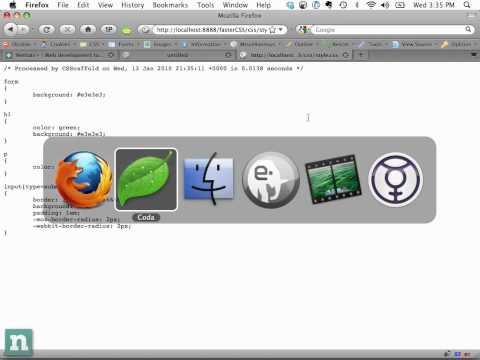The width and height of the screenshot is (480, 360).
Task: Open View Source dropdown in Web Developer toolbar
Action: [415, 44]
